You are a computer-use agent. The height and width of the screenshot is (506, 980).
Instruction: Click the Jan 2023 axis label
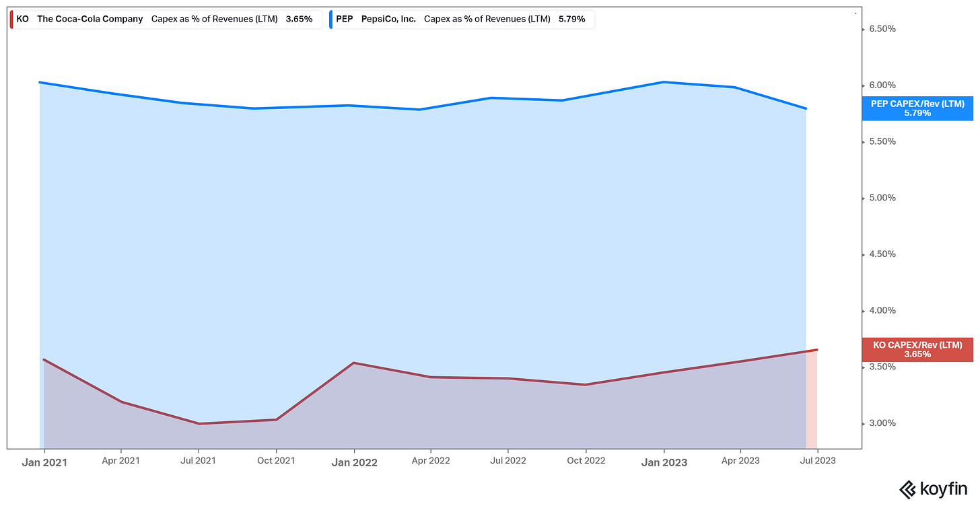click(x=664, y=462)
